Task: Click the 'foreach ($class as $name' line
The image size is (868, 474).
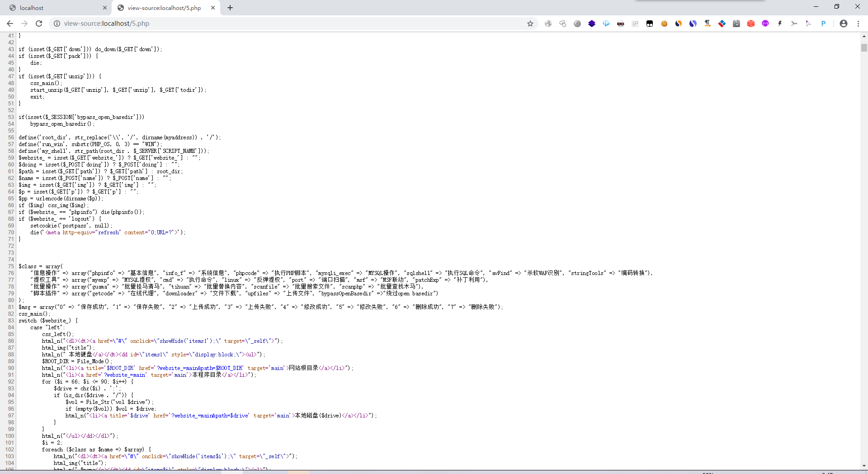Action: click(x=96, y=450)
